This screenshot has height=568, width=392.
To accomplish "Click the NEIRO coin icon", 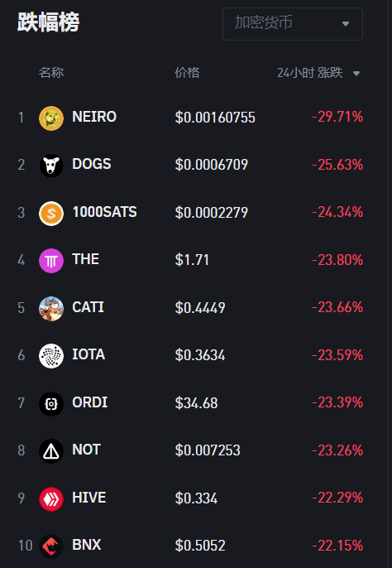I will point(51,118).
